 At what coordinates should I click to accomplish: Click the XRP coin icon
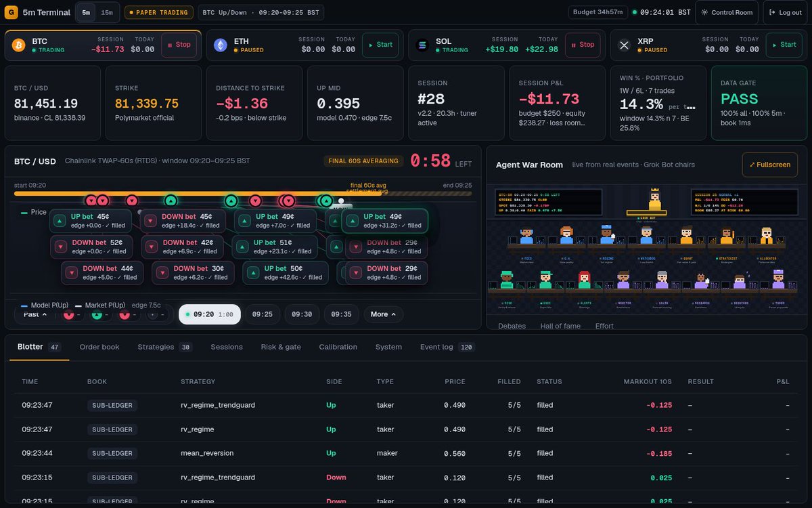click(x=624, y=45)
